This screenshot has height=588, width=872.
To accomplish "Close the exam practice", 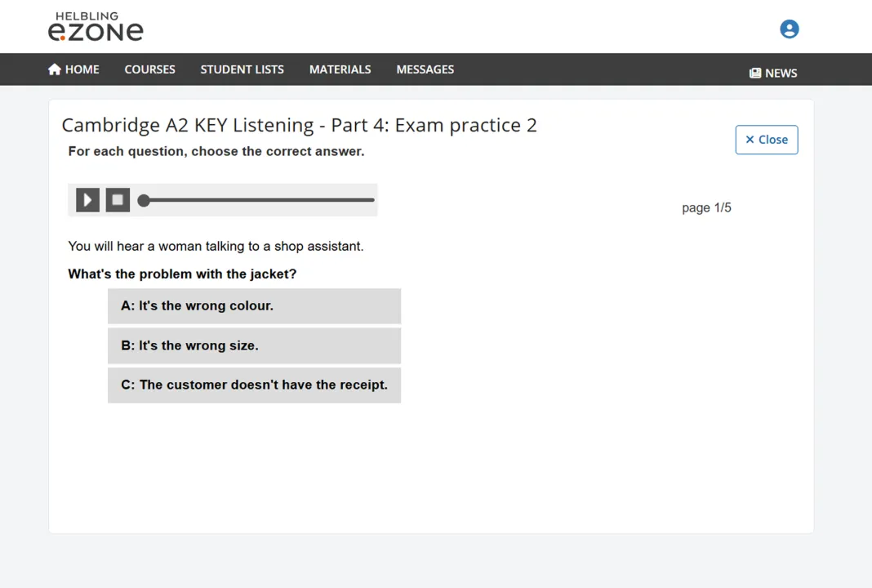I will (766, 140).
